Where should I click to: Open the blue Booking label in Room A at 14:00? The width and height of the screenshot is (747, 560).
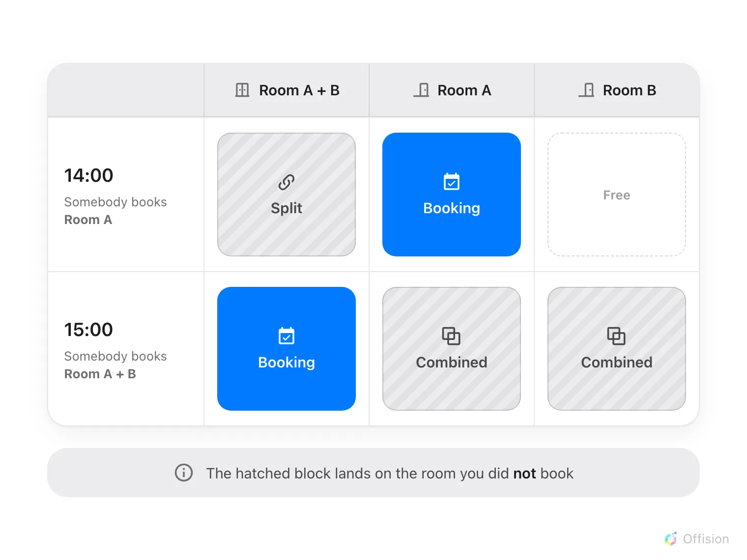click(452, 208)
